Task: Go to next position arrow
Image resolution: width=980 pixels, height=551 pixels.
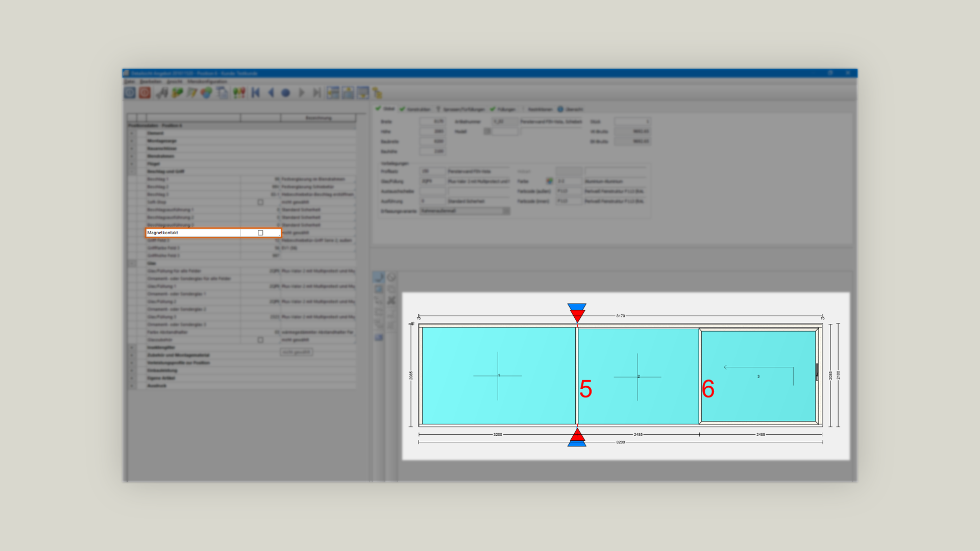Action: [302, 93]
